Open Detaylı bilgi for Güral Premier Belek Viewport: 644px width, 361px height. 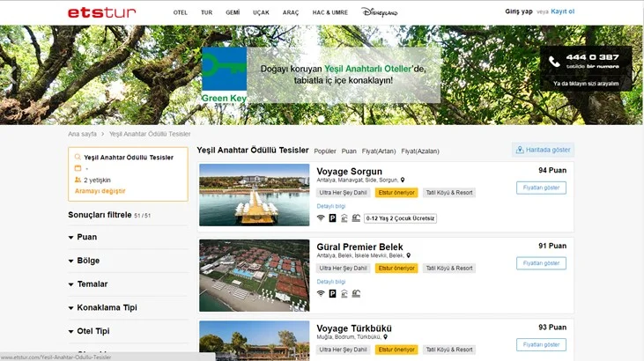click(x=331, y=282)
